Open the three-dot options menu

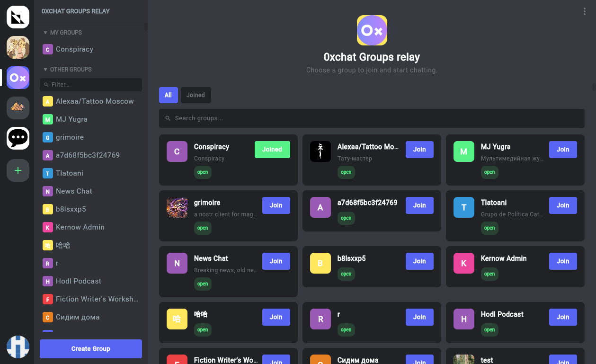585,12
